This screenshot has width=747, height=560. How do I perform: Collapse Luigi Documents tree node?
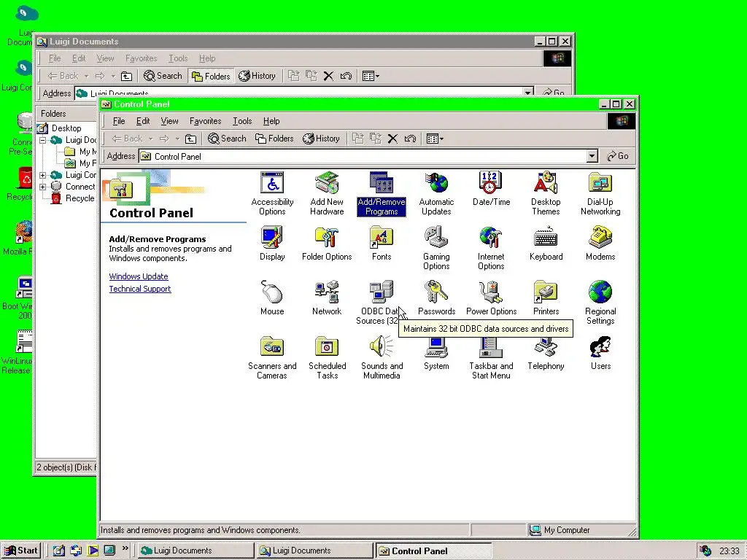[x=43, y=140]
